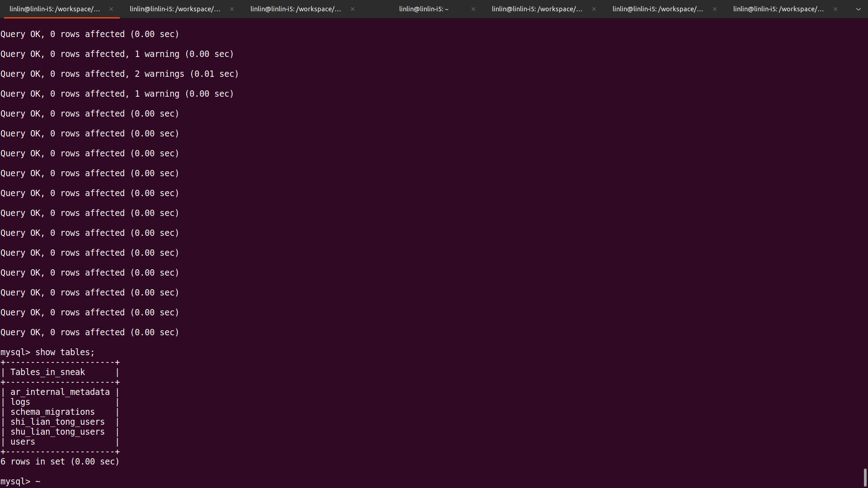Open the tab list chevron dropdown
This screenshot has width=868, height=488.
[858, 9]
